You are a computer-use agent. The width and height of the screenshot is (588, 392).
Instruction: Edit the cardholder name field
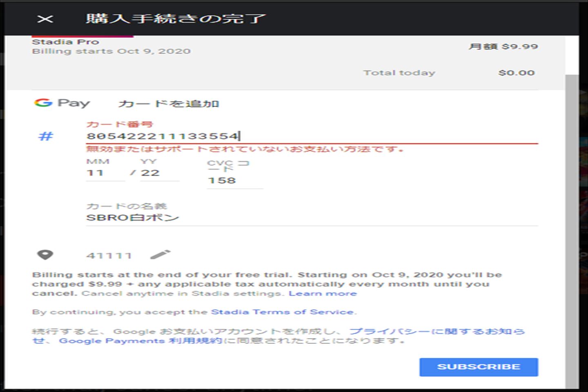click(312, 218)
